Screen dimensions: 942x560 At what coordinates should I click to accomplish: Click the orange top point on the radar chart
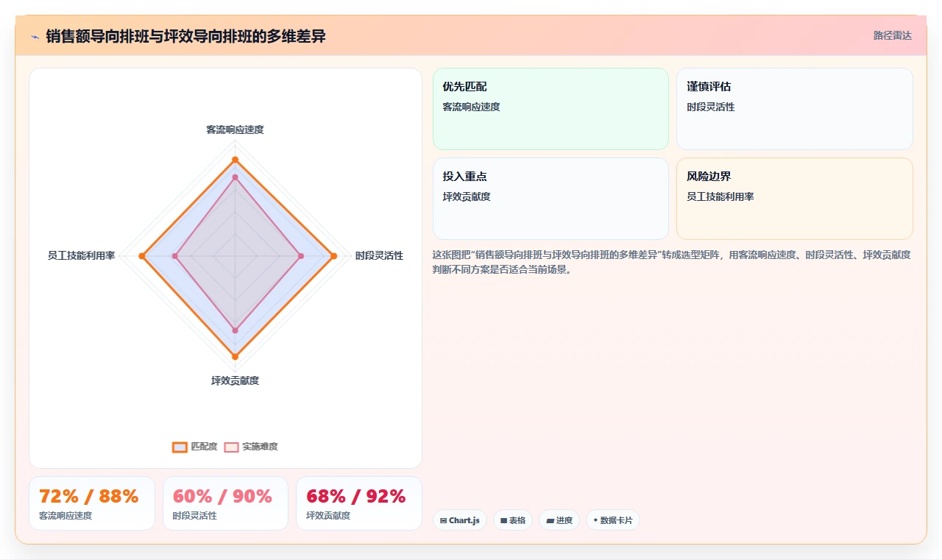pyautogui.click(x=235, y=160)
